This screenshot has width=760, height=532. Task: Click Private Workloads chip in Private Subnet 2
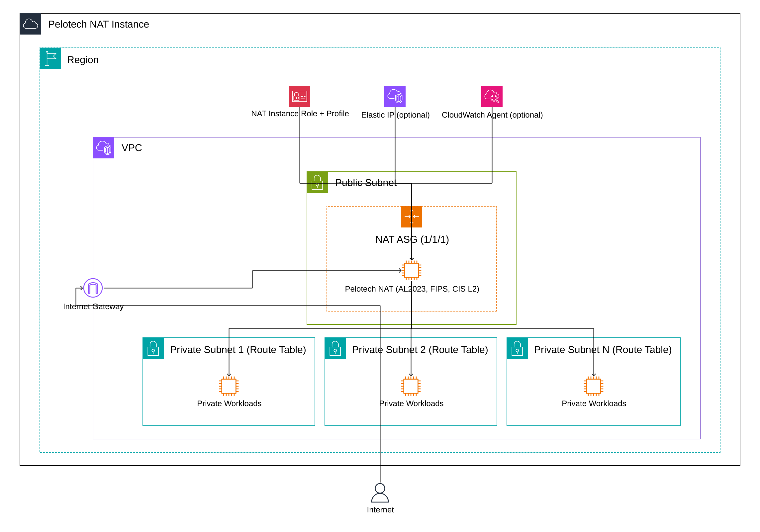point(411,386)
